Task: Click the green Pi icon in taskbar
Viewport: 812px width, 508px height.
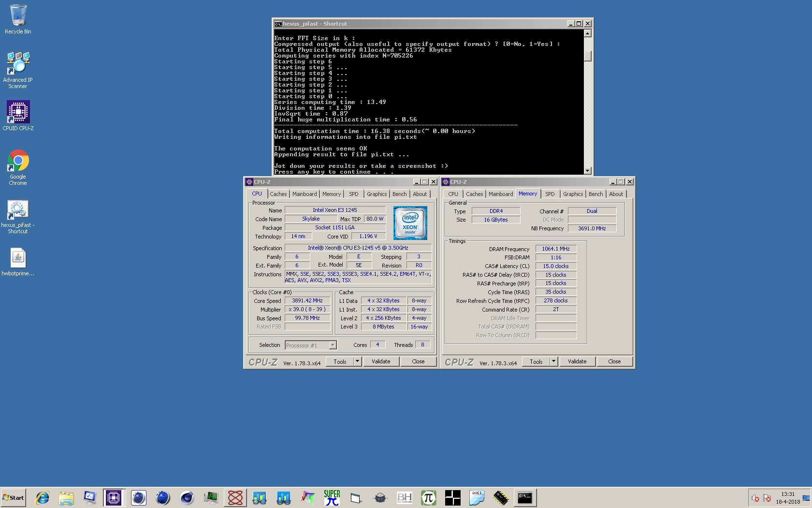Action: point(429,498)
